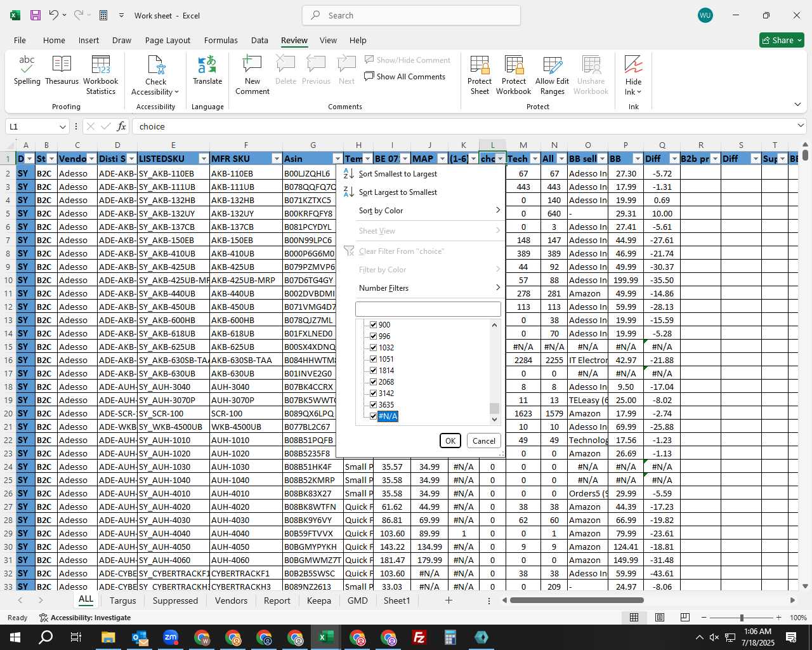
Task: Open the Data ribbon tab
Action: click(259, 40)
